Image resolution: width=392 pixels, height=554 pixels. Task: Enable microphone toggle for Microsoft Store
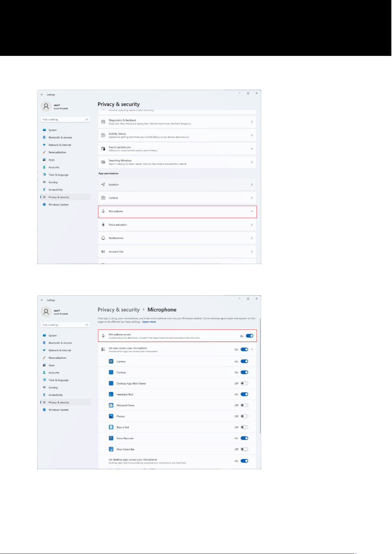(x=244, y=405)
